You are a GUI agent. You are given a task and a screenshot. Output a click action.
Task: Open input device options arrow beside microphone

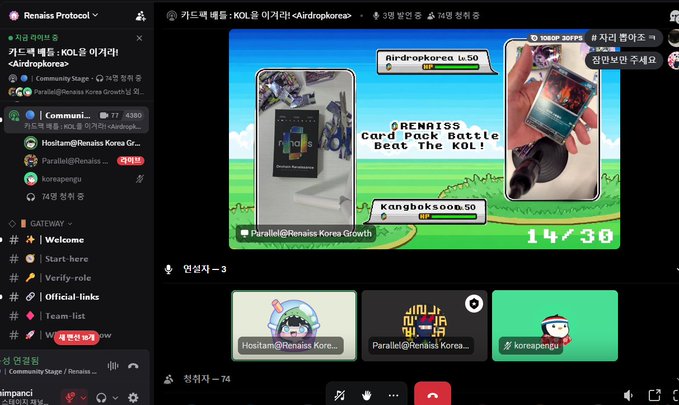click(84, 397)
